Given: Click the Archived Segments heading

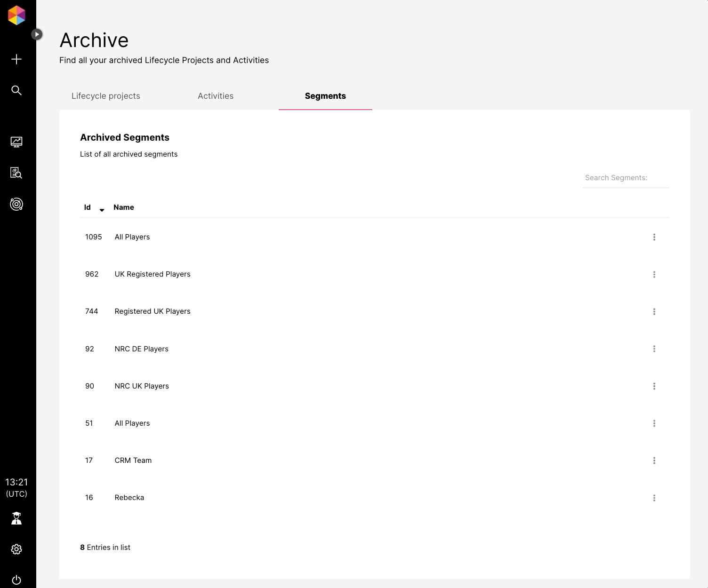Looking at the screenshot, I should click(x=125, y=137).
